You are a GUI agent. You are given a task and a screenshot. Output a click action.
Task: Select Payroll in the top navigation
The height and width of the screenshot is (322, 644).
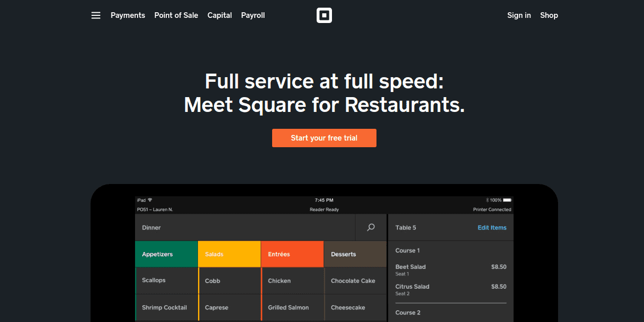[253, 15]
